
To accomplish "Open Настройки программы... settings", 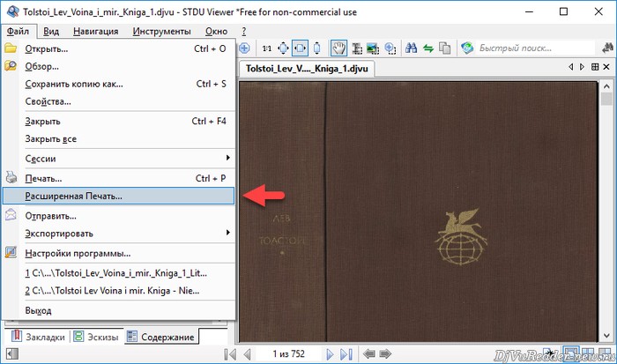I will click(x=118, y=253).
